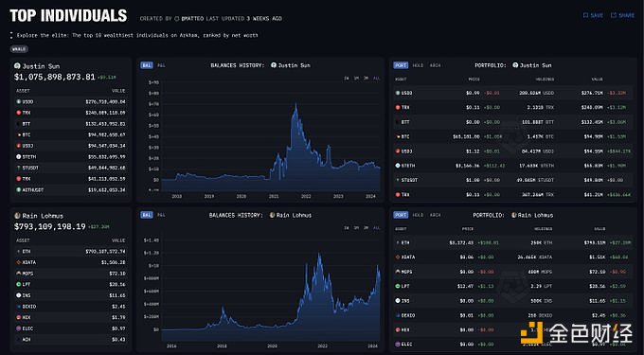Viewport: 644px width, 355px height.
Task: Click STETH icon in Justin Sun portfolio table
Action: (x=398, y=166)
